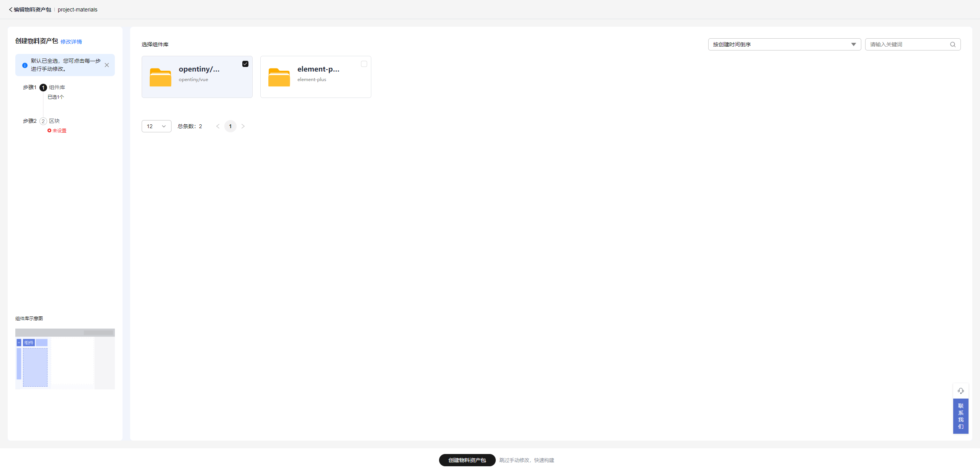The width and height of the screenshot is (980, 472).
Task: Go to the next page arrow
Action: [243, 126]
